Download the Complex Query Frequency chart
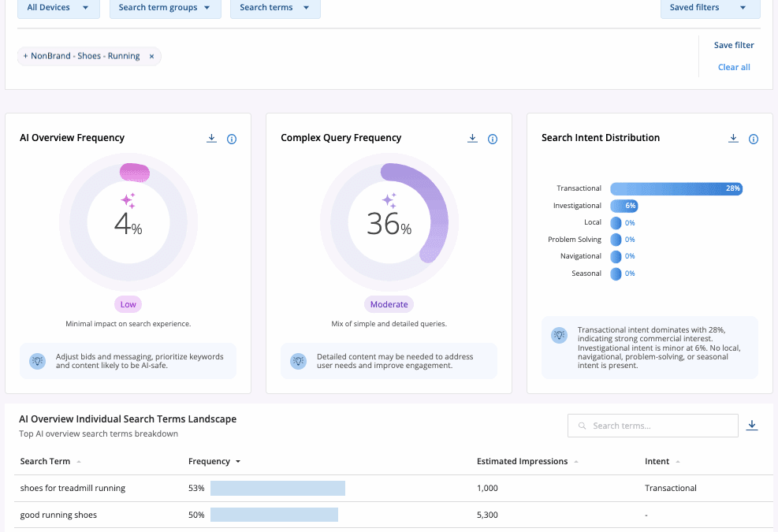778x532 pixels. point(472,139)
